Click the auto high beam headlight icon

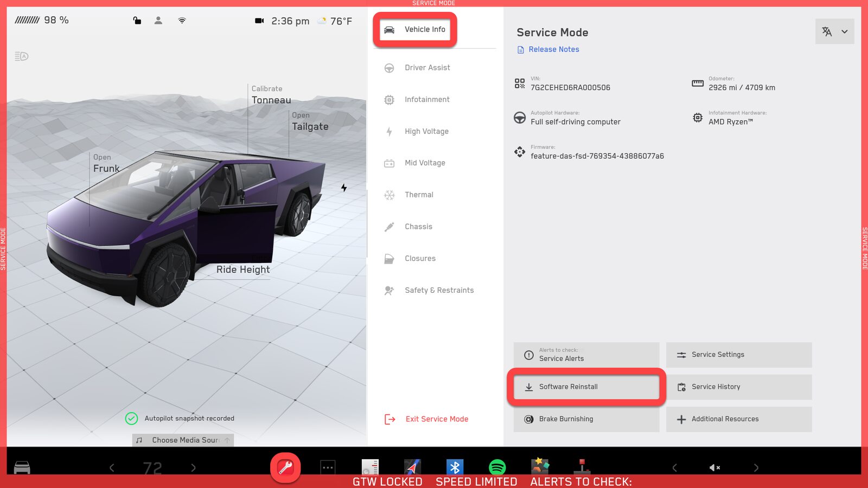pyautogui.click(x=21, y=56)
